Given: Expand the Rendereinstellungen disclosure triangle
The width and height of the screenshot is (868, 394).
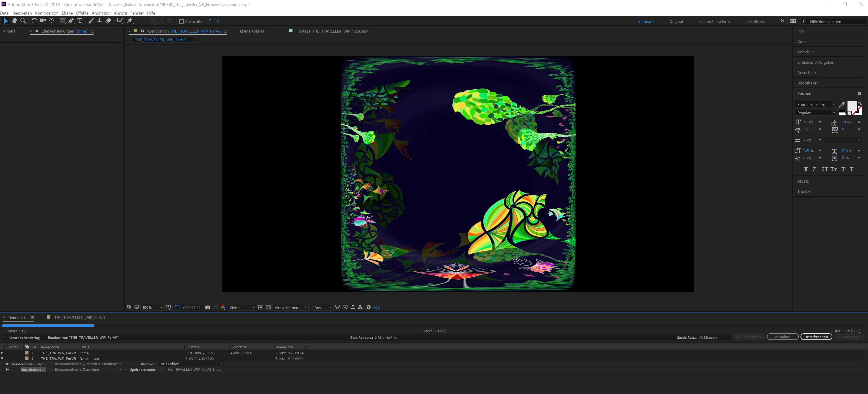Looking at the screenshot, I should [7, 364].
